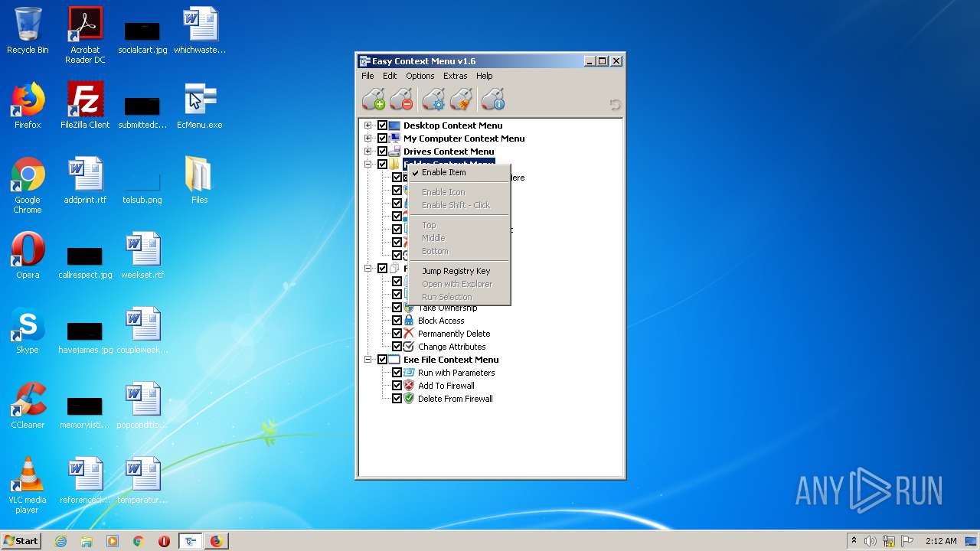Open the File menu
980x551 pixels.
[367, 76]
